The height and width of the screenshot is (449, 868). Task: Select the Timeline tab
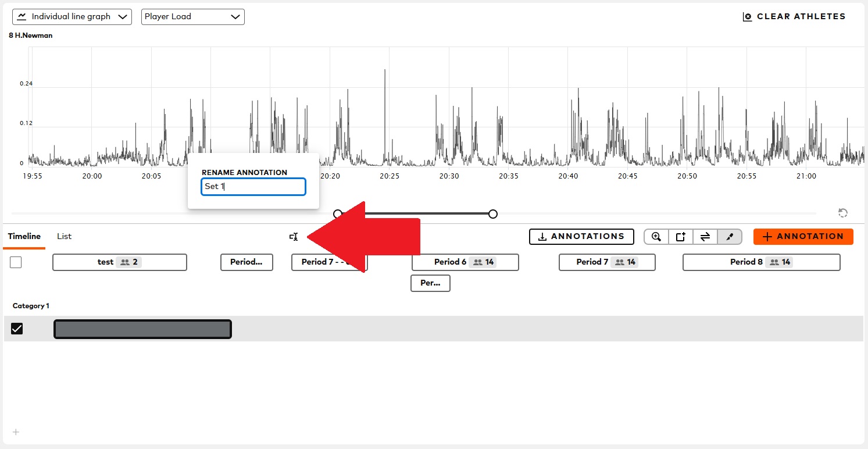point(24,236)
